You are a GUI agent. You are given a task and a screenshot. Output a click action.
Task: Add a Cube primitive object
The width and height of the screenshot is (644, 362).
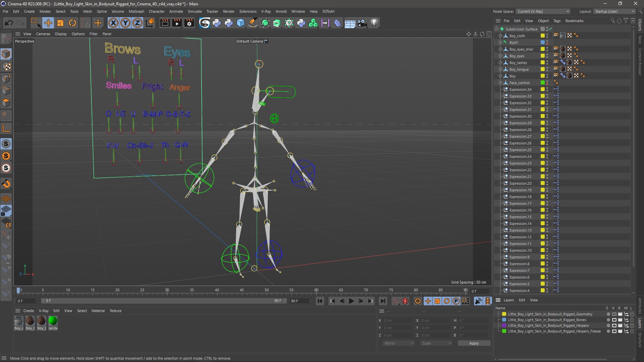coord(241,23)
